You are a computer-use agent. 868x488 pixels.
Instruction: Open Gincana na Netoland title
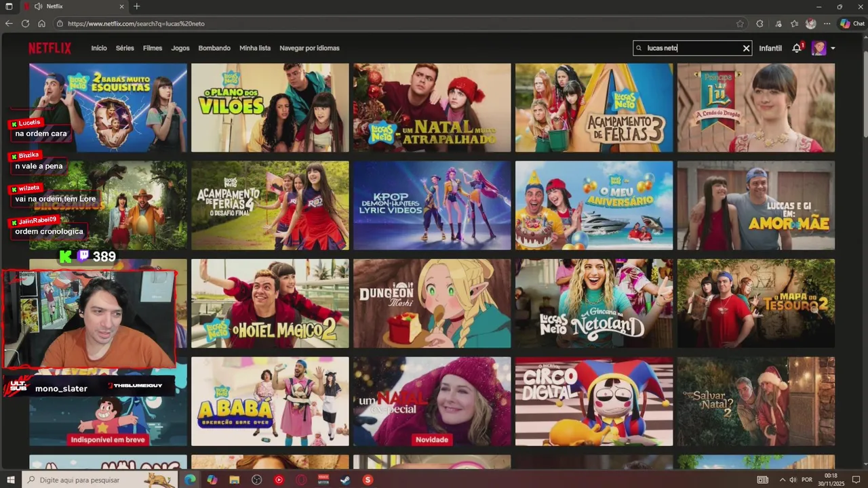coord(594,304)
